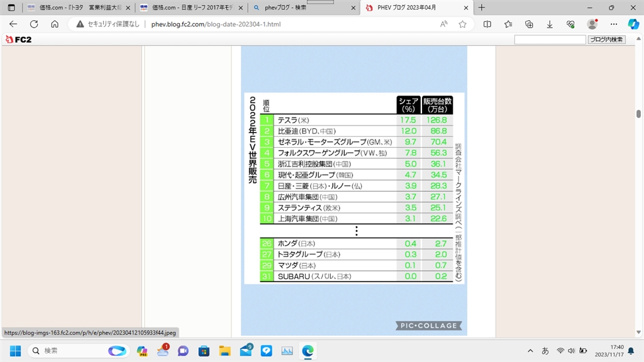Open split screen view
The width and height of the screenshot is (644, 362).
tap(487, 25)
